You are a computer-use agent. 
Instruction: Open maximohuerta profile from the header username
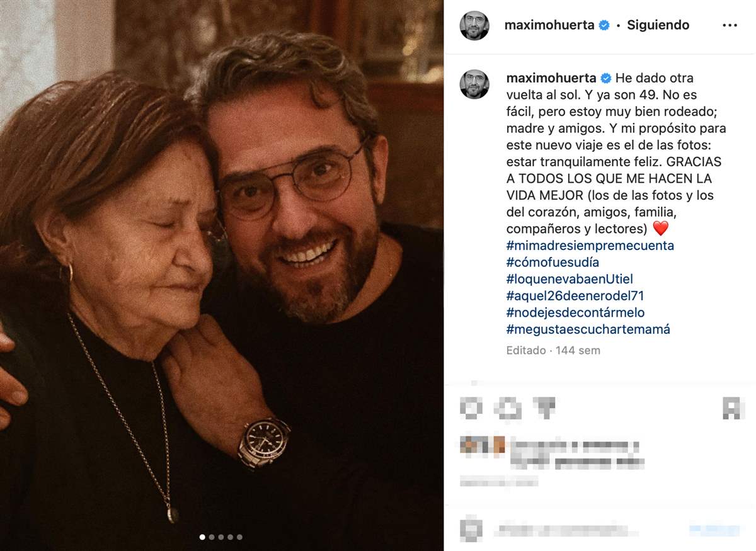[x=551, y=25]
